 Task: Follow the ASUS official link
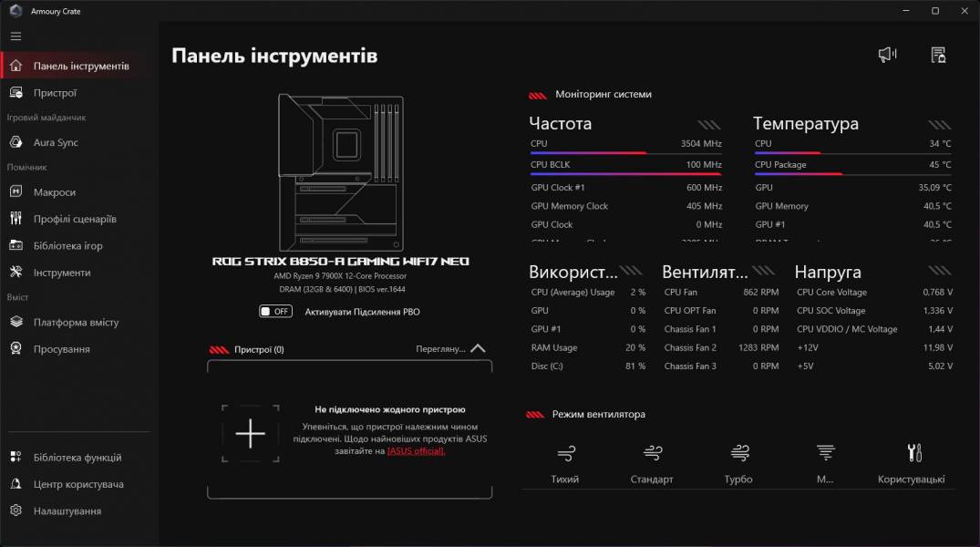point(414,450)
